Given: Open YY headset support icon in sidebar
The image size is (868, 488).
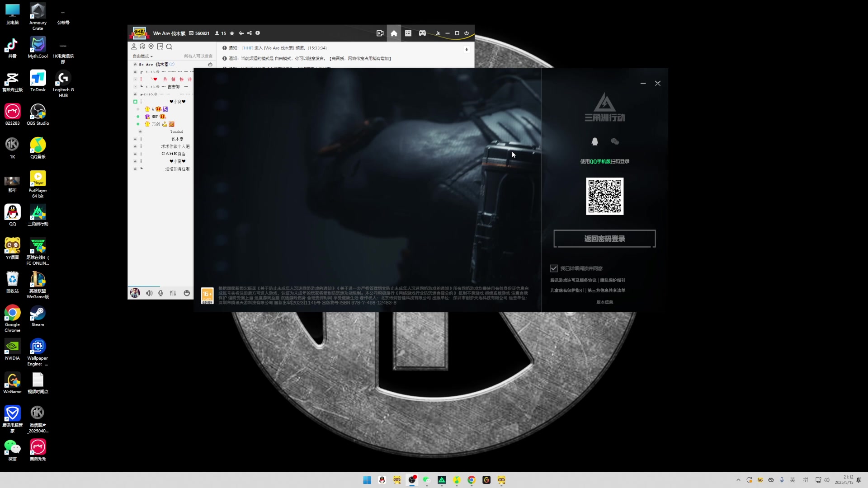Looking at the screenshot, I should coord(142,47).
